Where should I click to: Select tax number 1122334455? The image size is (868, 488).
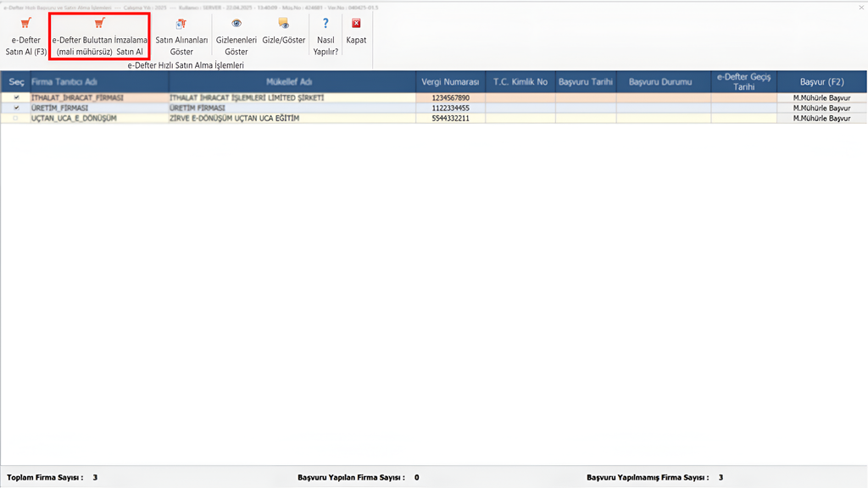[450, 108]
